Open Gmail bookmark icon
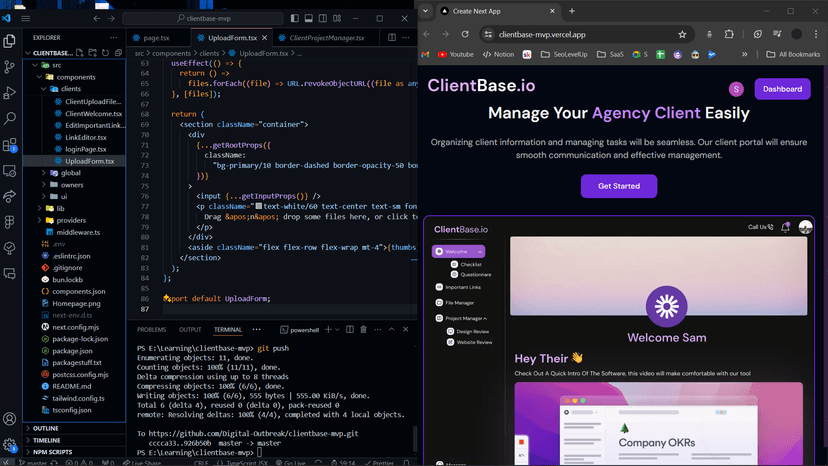 [x=426, y=54]
